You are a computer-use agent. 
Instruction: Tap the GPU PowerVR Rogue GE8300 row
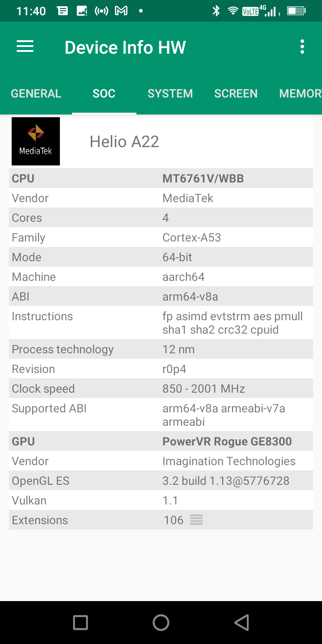[161, 441]
